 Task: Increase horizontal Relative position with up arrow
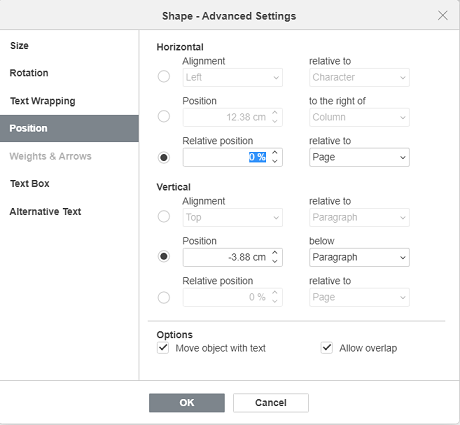[275, 153]
